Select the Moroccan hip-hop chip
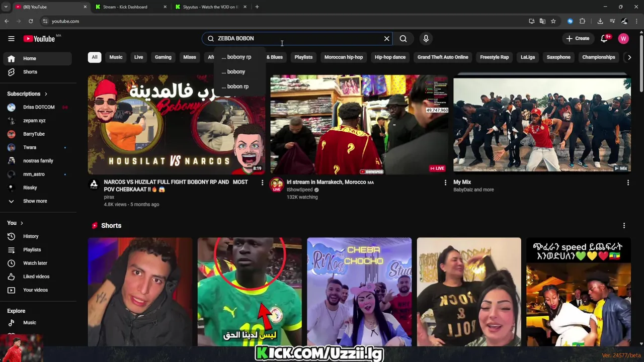The image size is (644, 362). click(344, 57)
